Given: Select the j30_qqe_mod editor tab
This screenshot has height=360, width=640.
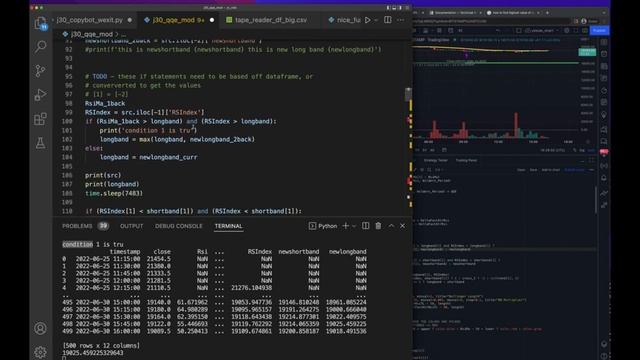Looking at the screenshot, I should pos(179,20).
